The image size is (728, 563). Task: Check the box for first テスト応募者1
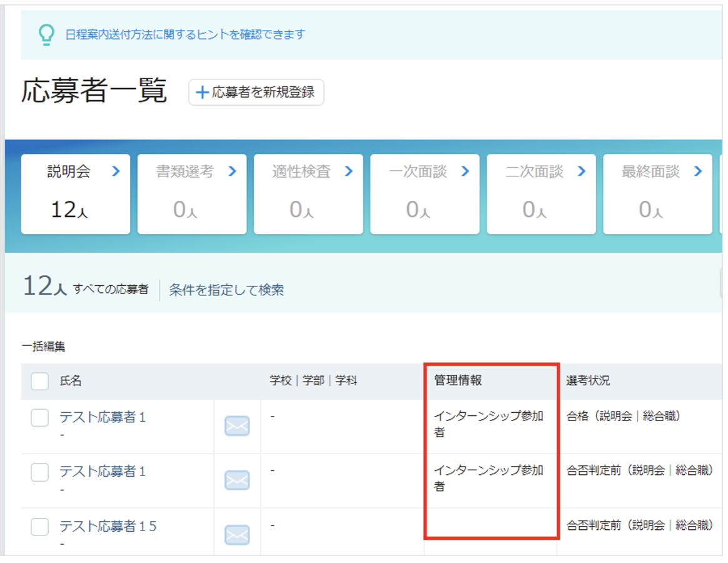[x=39, y=418]
